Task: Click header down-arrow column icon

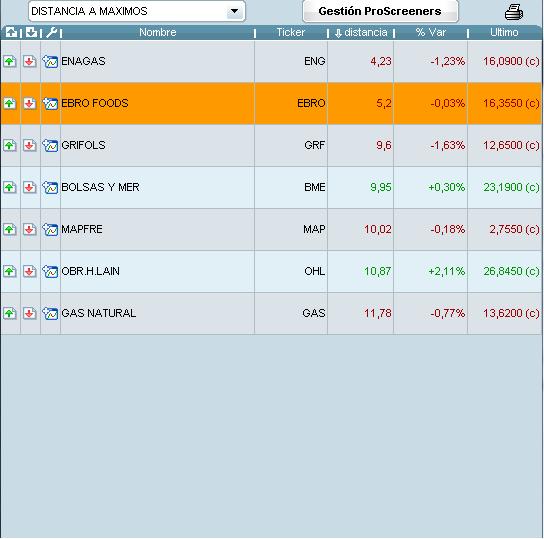Action: pyautogui.click(x=31, y=33)
